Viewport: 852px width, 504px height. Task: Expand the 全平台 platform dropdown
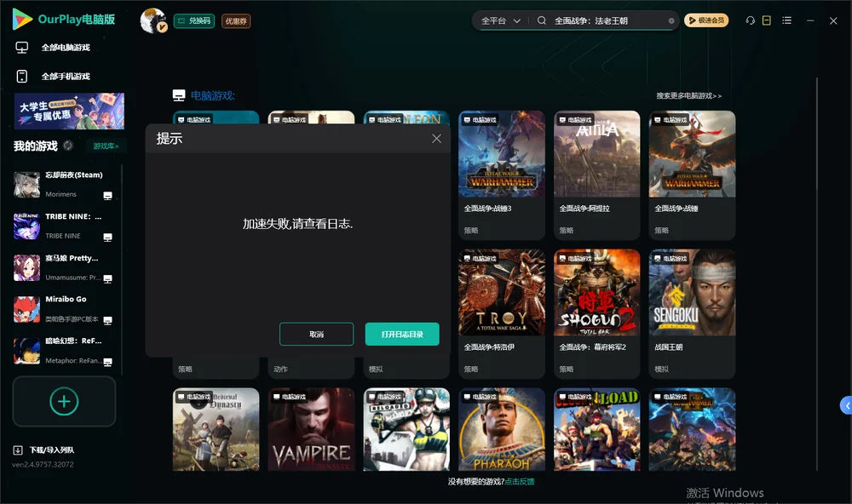[500, 20]
